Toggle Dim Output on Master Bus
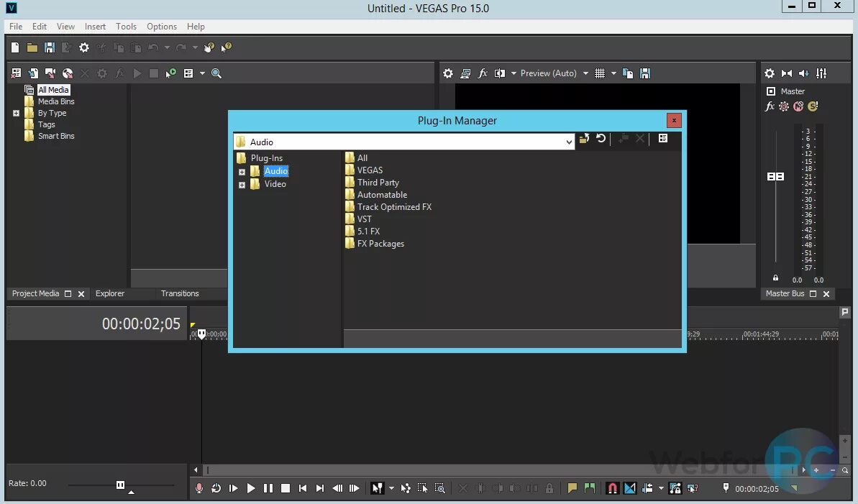Image resolution: width=858 pixels, height=504 pixels. pyautogui.click(x=804, y=73)
